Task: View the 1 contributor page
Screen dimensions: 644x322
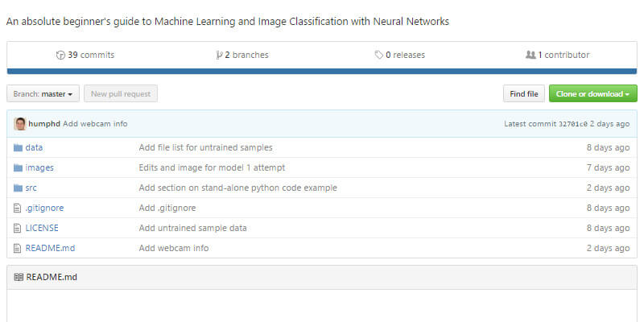Action: [x=557, y=55]
